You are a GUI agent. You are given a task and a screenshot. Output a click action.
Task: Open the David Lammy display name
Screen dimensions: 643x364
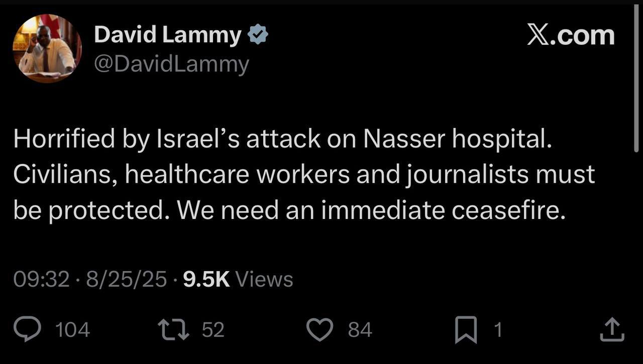[x=168, y=35]
